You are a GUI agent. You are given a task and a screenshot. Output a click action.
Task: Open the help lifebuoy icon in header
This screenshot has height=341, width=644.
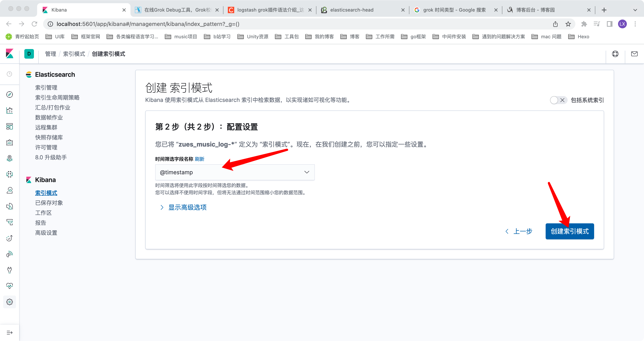tap(615, 54)
